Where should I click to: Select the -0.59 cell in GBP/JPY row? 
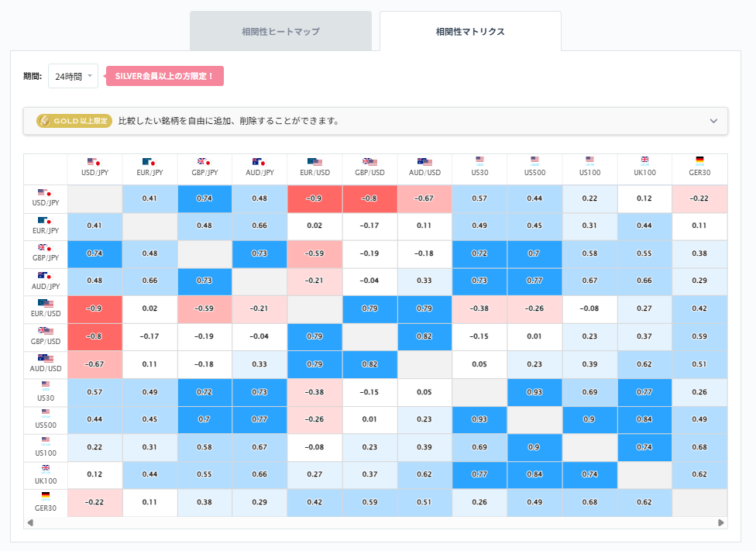(314, 253)
